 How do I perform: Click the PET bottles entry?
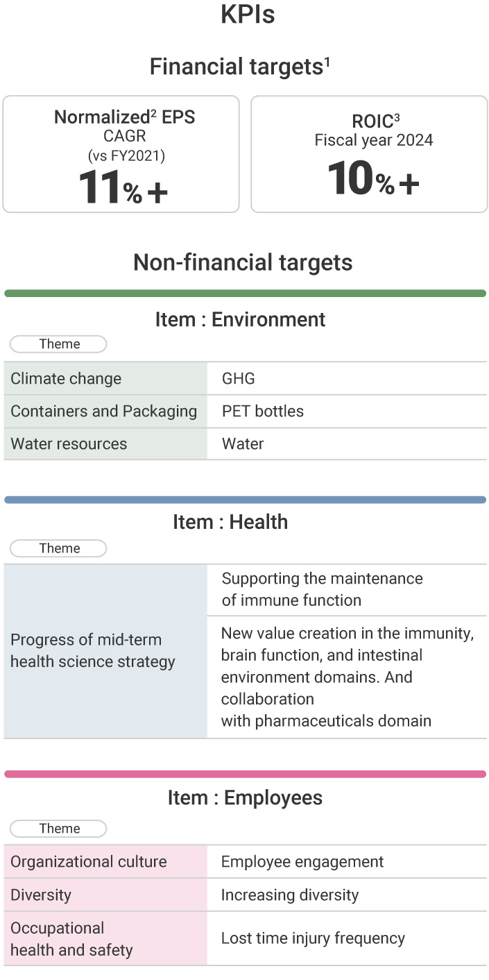(263, 411)
